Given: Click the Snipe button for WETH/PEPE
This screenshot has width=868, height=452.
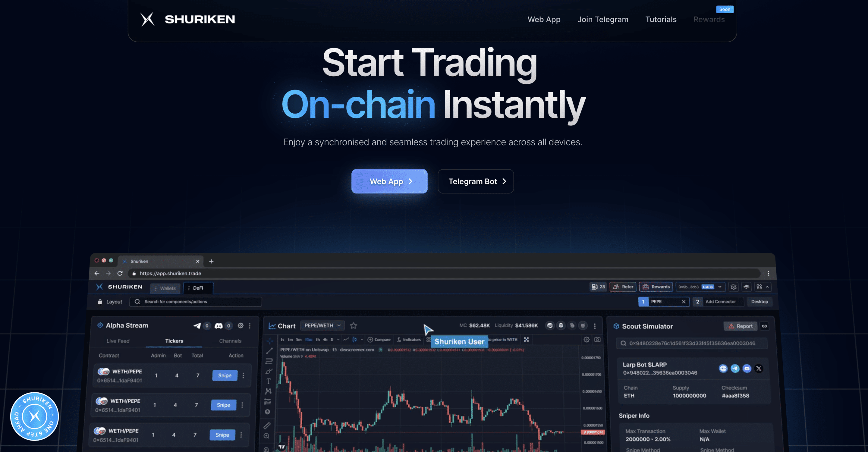Looking at the screenshot, I should (x=224, y=375).
